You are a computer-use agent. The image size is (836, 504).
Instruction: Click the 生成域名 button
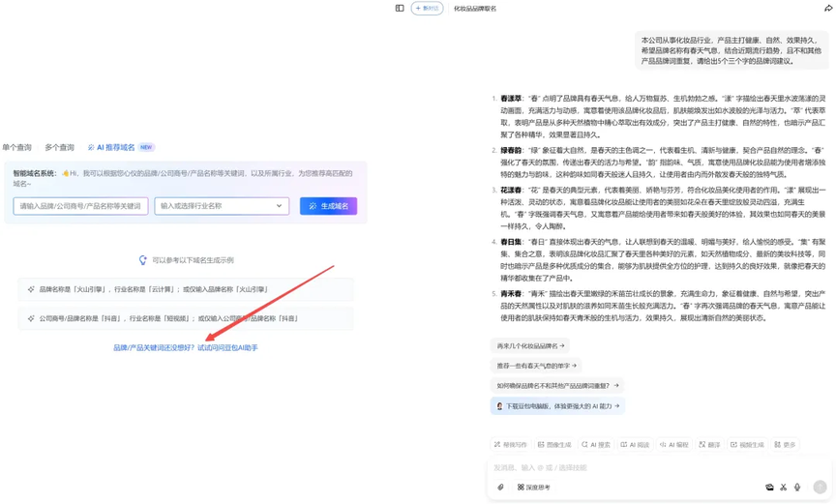point(328,206)
